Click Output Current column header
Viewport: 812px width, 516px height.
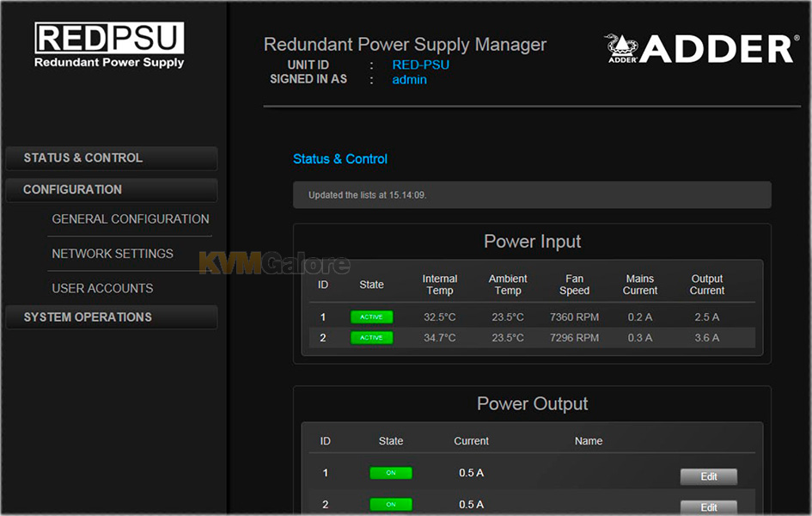tap(707, 285)
